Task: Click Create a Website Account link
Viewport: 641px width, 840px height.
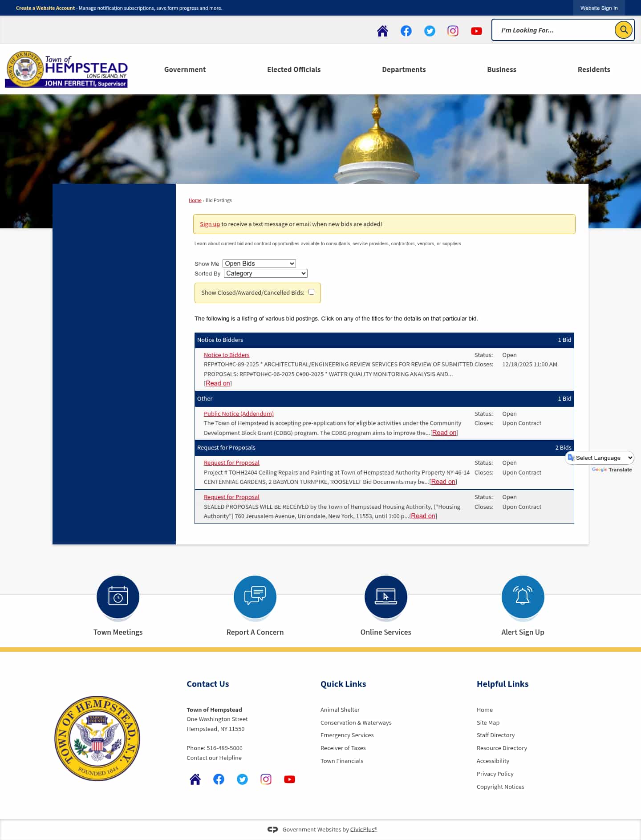Action: [x=45, y=8]
